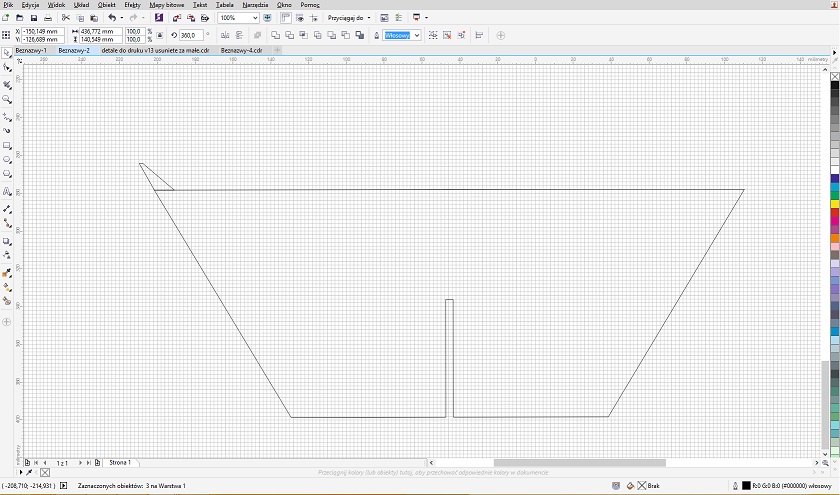Viewport: 840px width, 495px height.
Task: Open the zoom level 100% dropdown
Action: (254, 18)
